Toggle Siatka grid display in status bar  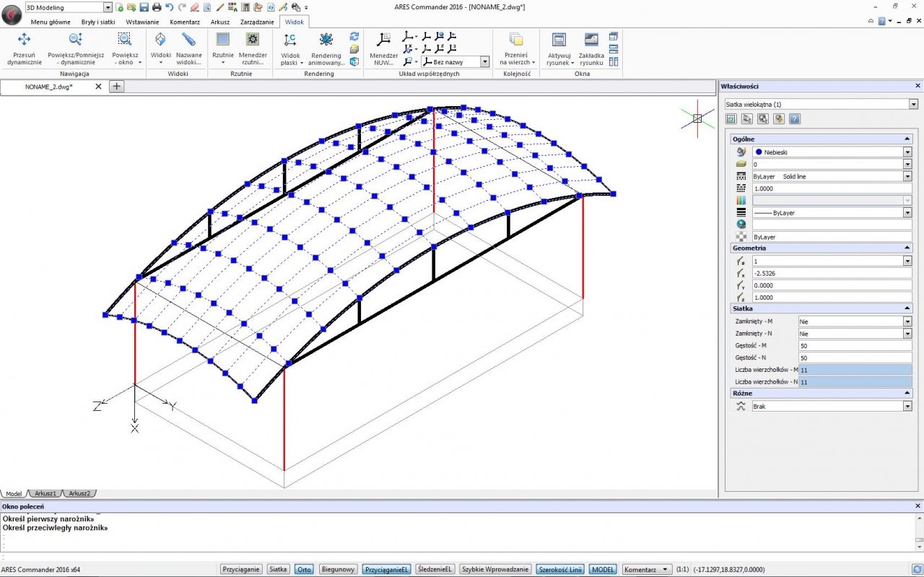278,569
